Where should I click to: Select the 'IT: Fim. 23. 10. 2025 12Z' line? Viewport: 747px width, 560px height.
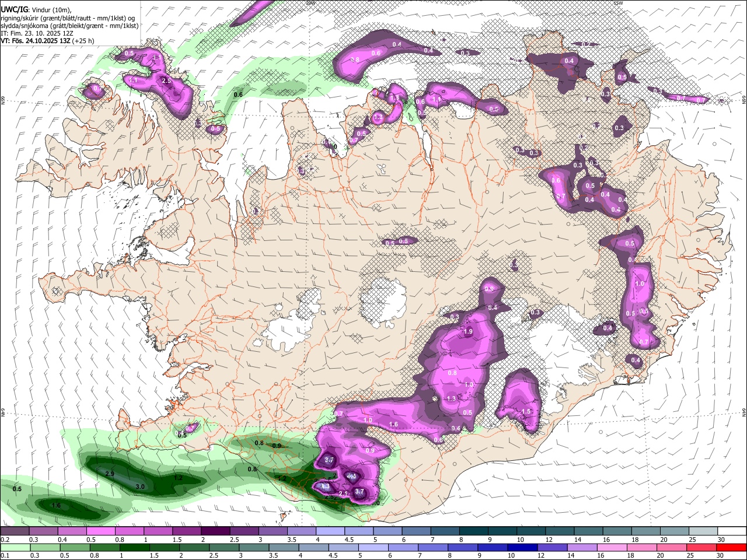coord(37,34)
